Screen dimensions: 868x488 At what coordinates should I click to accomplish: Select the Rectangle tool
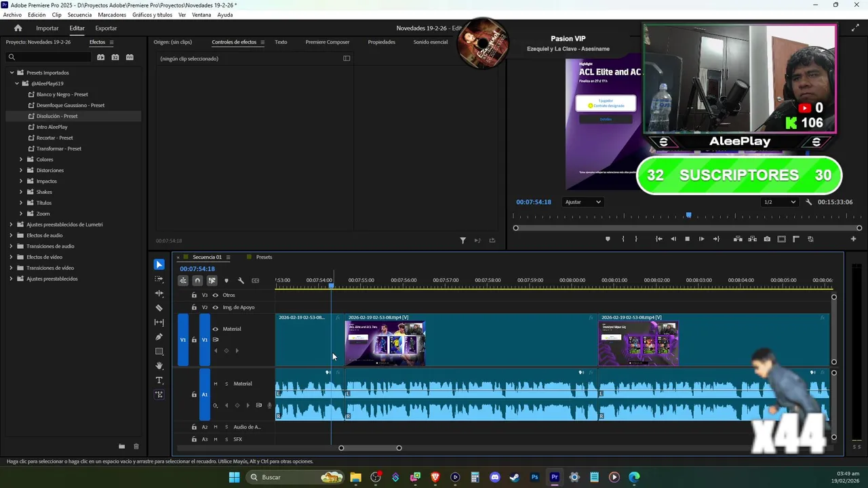159,351
